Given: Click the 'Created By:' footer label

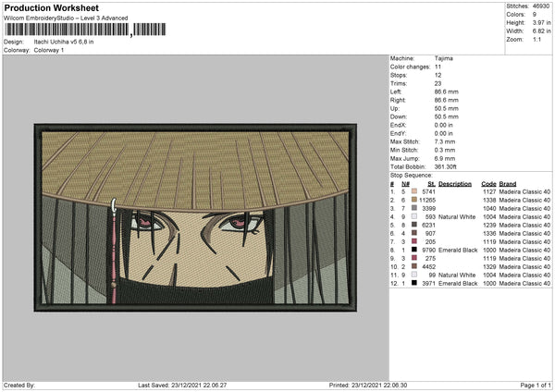Looking at the screenshot, I should [19, 385].
